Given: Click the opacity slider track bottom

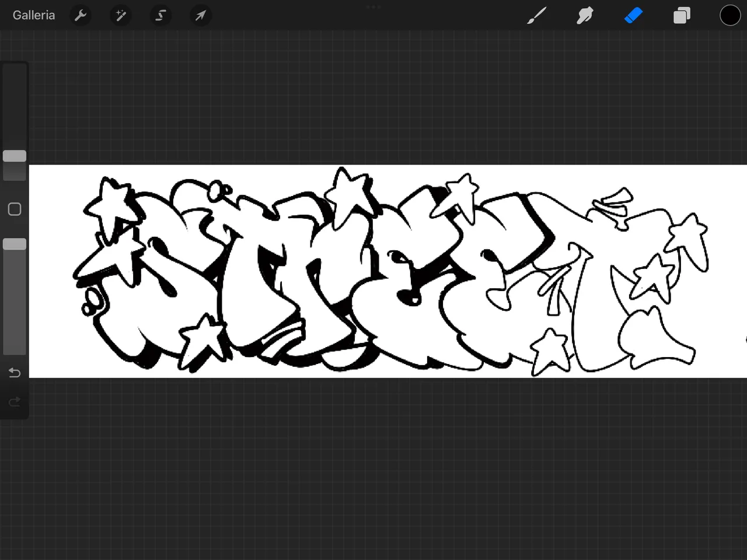Looking at the screenshot, I should 15,344.
